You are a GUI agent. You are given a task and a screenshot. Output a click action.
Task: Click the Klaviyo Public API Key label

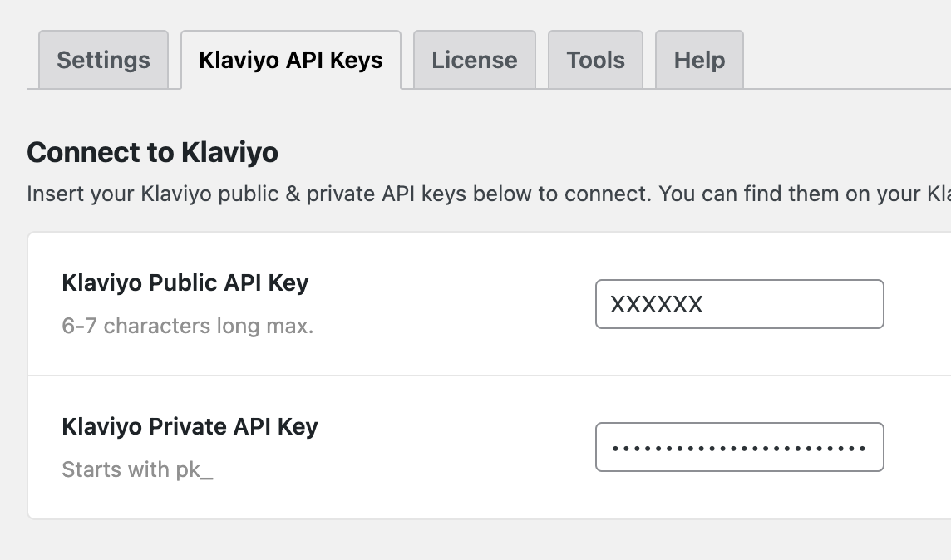pyautogui.click(x=185, y=282)
